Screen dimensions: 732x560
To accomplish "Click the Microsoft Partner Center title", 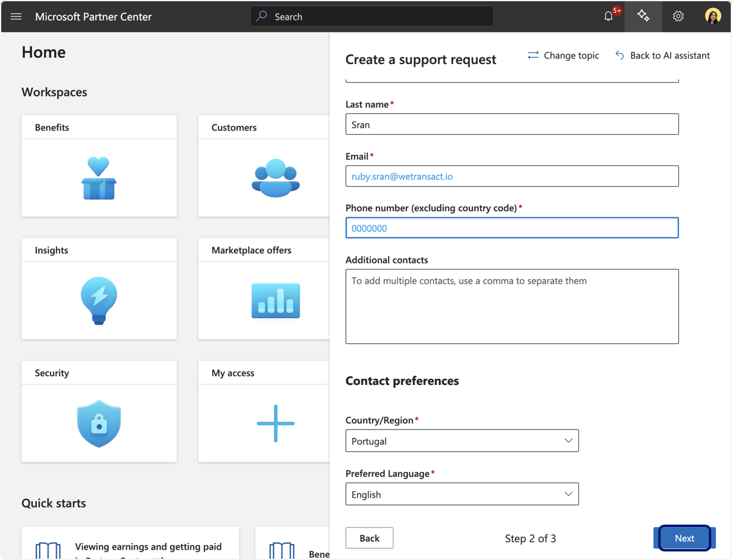I will [93, 16].
